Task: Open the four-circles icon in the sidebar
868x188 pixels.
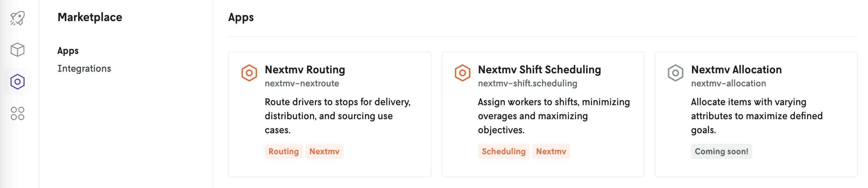Action: point(17,113)
